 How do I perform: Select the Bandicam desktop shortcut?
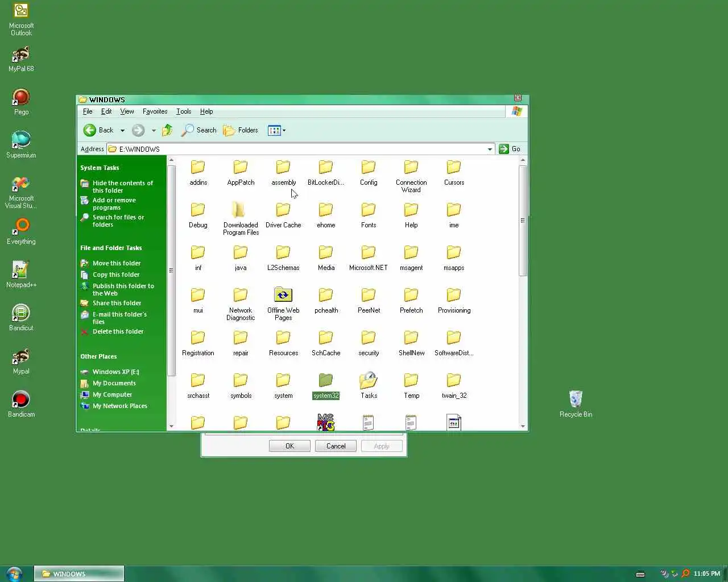point(21,404)
